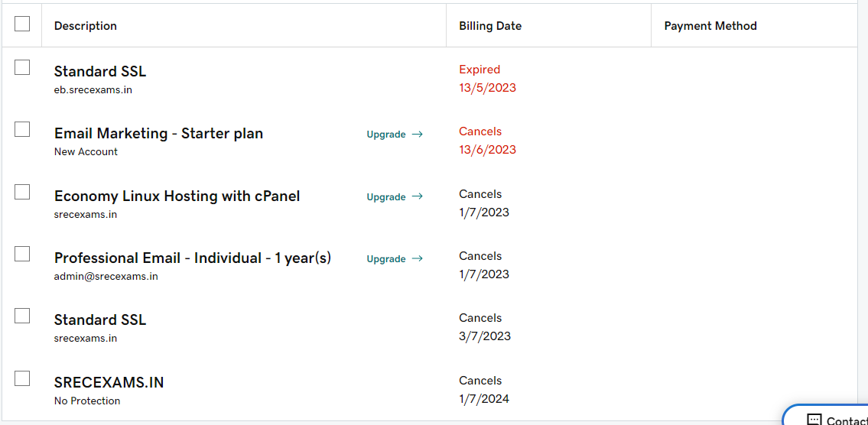Click the Payment Method column header
Viewport: 868px width, 425px height.
click(710, 26)
